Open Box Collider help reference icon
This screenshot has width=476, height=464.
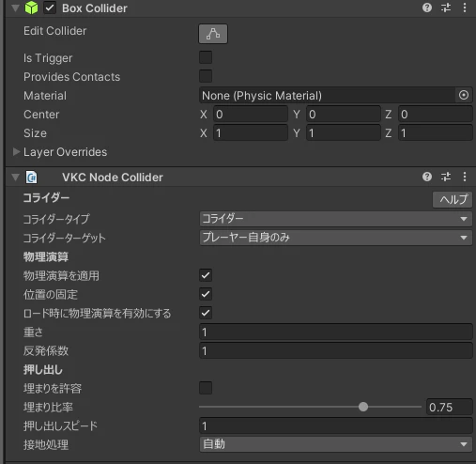[x=427, y=8]
